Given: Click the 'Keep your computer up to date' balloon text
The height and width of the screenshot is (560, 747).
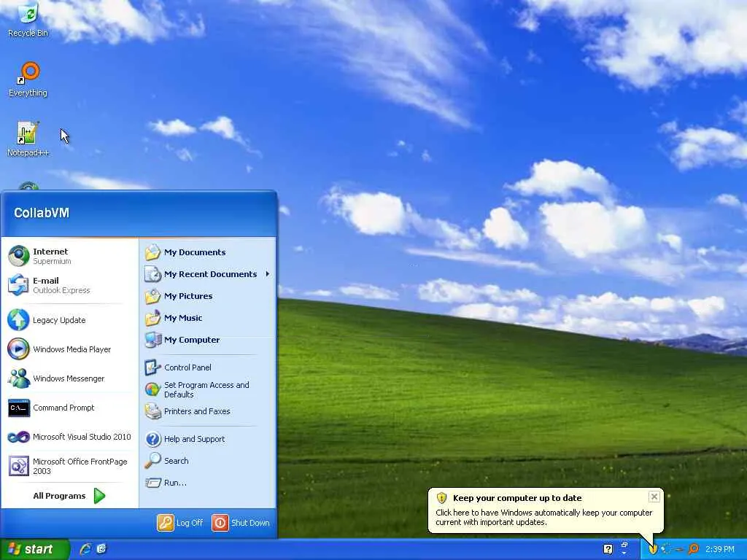Looking at the screenshot, I should coord(517,498).
